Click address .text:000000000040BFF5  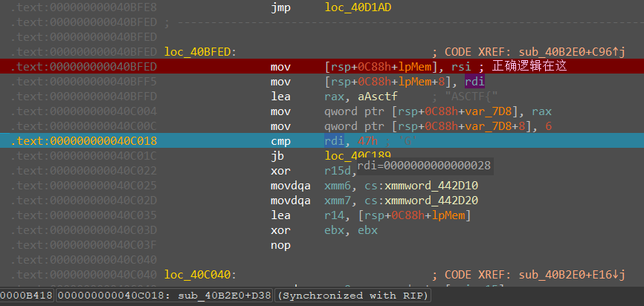(84, 82)
